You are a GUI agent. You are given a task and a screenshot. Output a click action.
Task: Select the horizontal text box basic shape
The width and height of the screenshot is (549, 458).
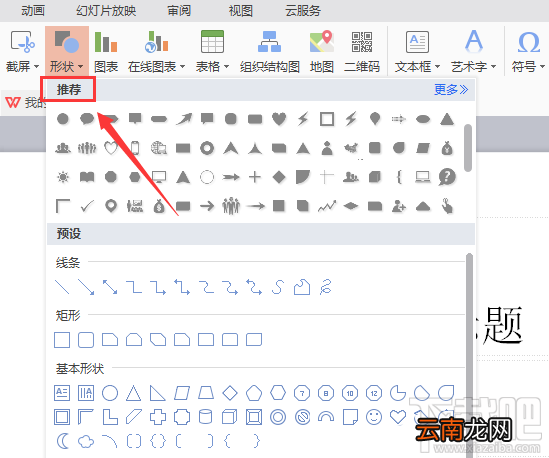[x=62, y=393]
